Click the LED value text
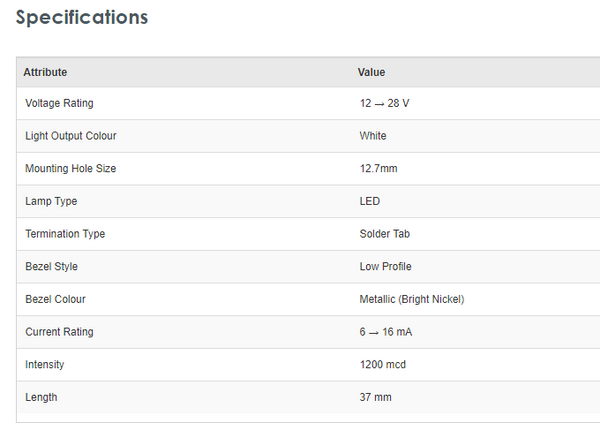Image resolution: width=600 pixels, height=423 pixels. [370, 201]
